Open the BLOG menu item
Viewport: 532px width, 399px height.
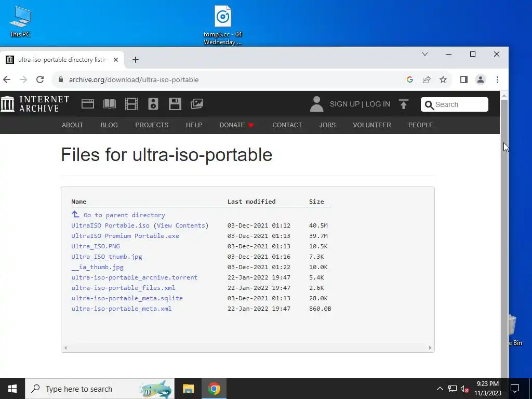109,125
